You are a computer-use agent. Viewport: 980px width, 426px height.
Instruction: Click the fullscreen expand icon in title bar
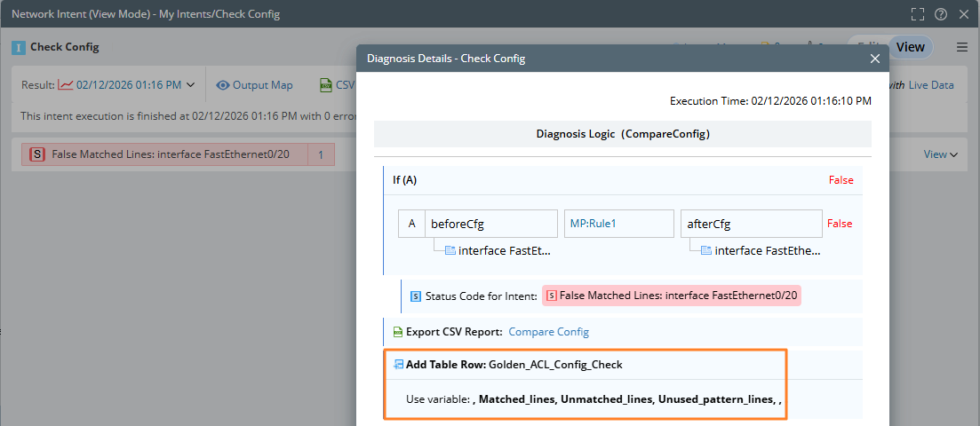[x=918, y=14]
